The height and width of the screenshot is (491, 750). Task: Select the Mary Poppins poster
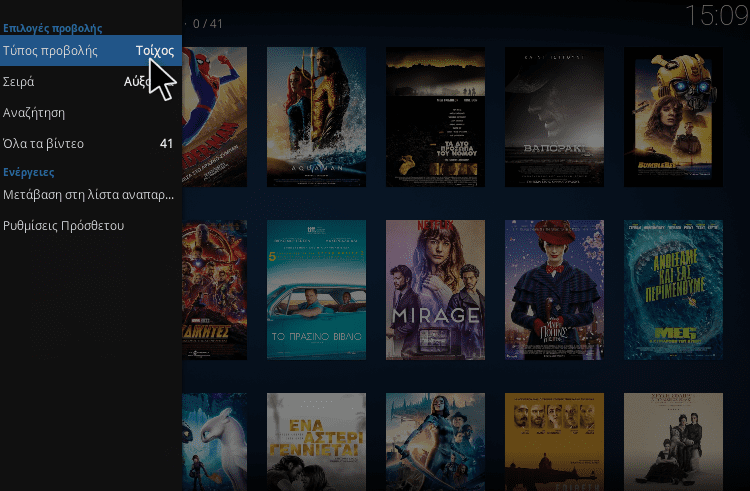click(x=554, y=290)
